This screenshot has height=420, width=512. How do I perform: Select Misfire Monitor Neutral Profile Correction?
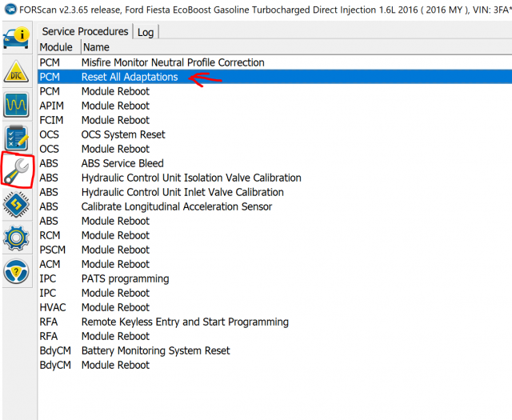(173, 62)
